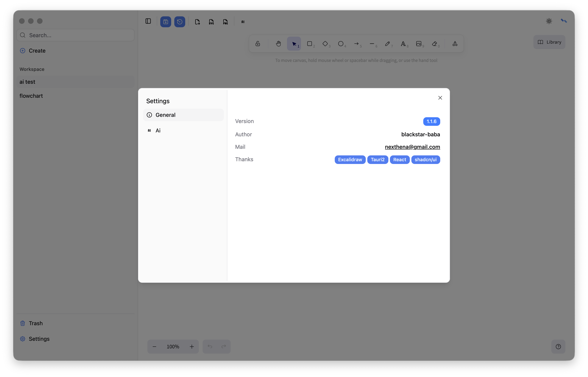Open the Library panel
This screenshot has height=377, width=588.
point(549,42)
